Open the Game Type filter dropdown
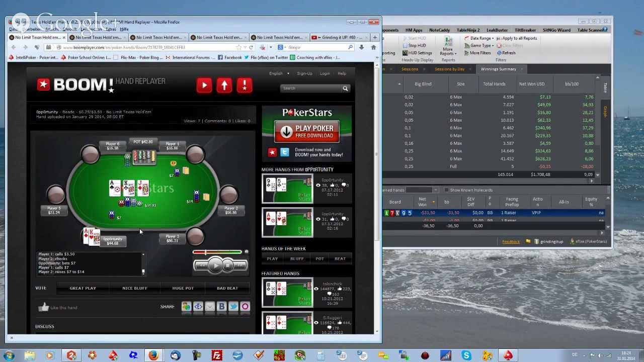 pos(478,45)
